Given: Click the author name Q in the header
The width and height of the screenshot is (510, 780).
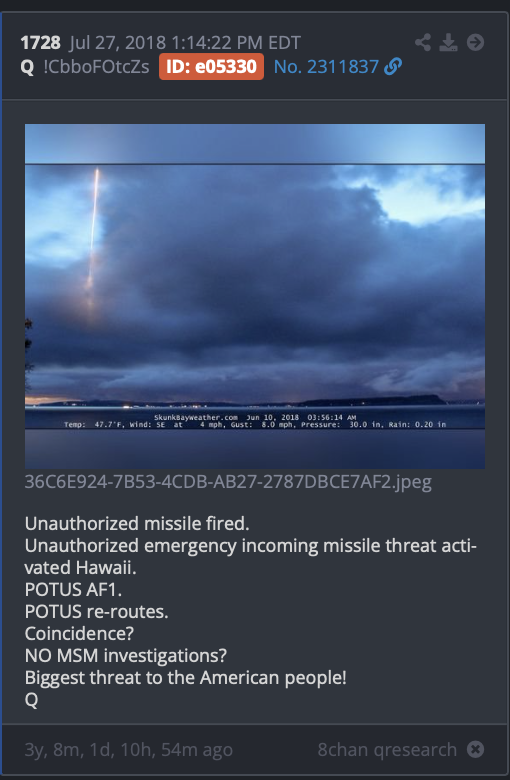Looking at the screenshot, I should coord(27,67).
